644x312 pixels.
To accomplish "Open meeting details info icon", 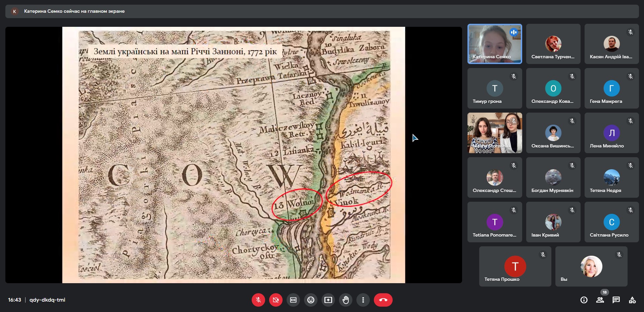I will (584, 300).
